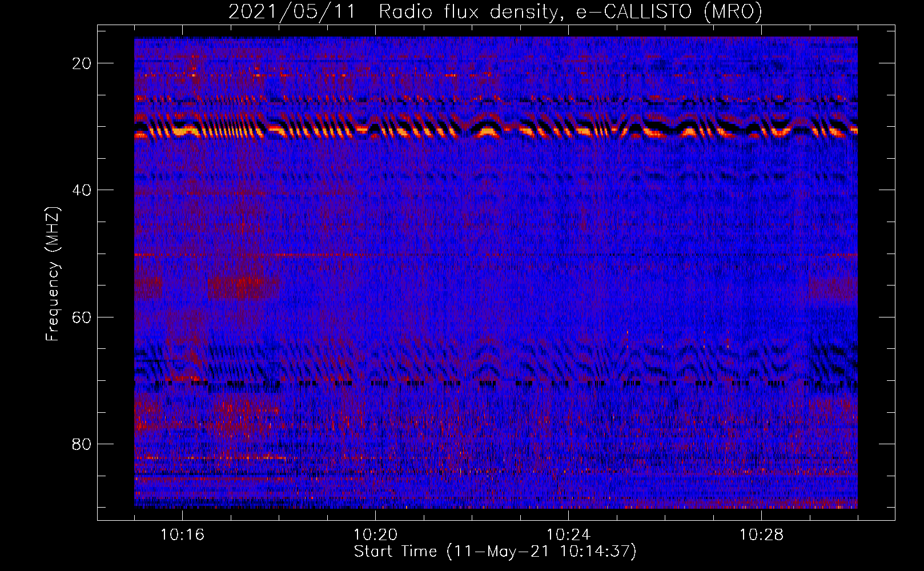Click the 'Start Time (11-May-21 10:14:37)' label
The image size is (924, 571).
[495, 552]
